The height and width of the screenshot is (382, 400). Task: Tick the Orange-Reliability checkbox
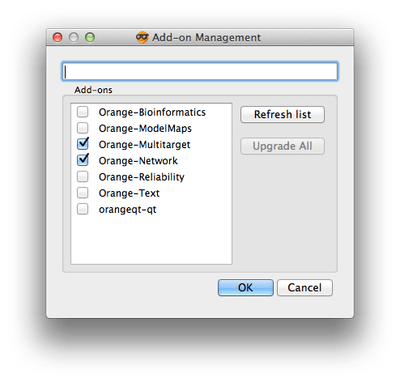click(x=83, y=176)
